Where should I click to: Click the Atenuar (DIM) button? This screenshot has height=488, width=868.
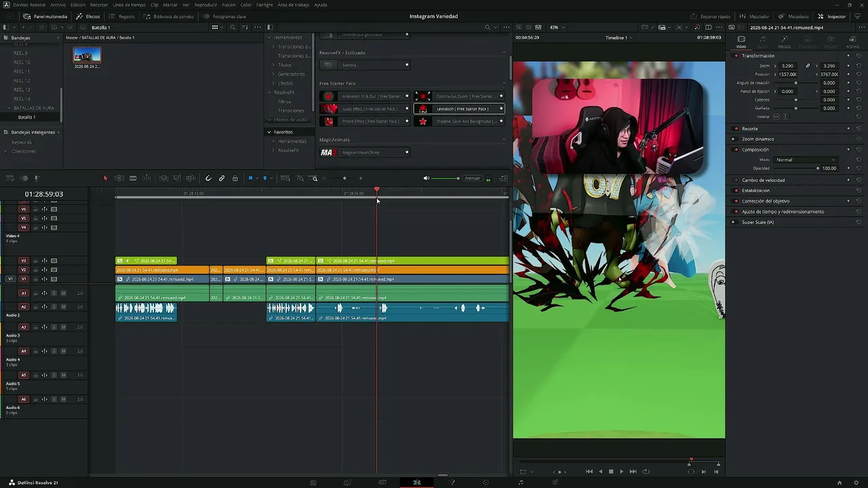pyautogui.click(x=472, y=178)
